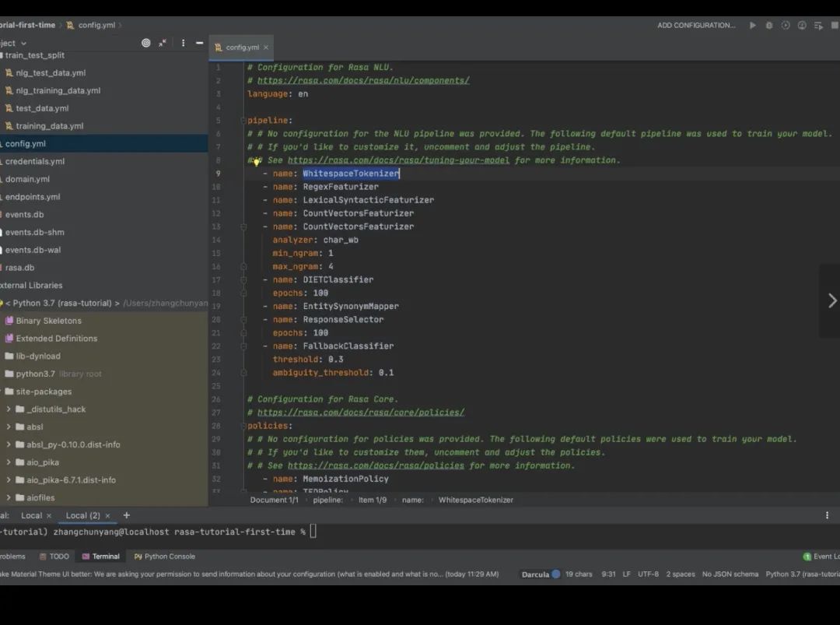
Task: Click the Event Log notification icon
Action: (x=807, y=557)
